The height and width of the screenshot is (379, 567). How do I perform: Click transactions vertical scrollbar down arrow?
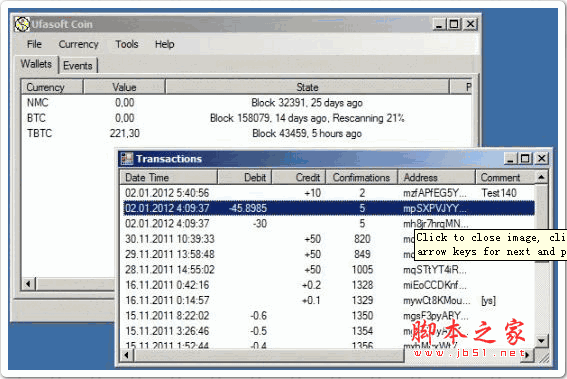541,341
